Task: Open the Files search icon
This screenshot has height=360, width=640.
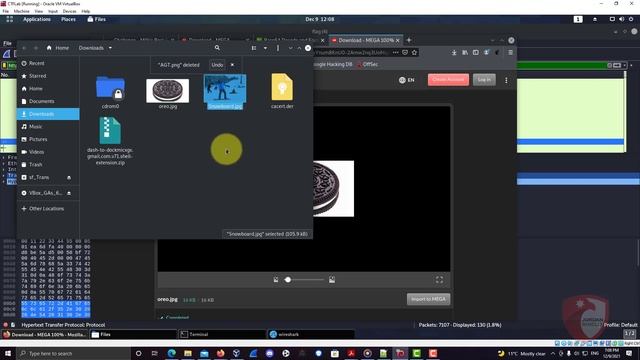Action: (217, 48)
